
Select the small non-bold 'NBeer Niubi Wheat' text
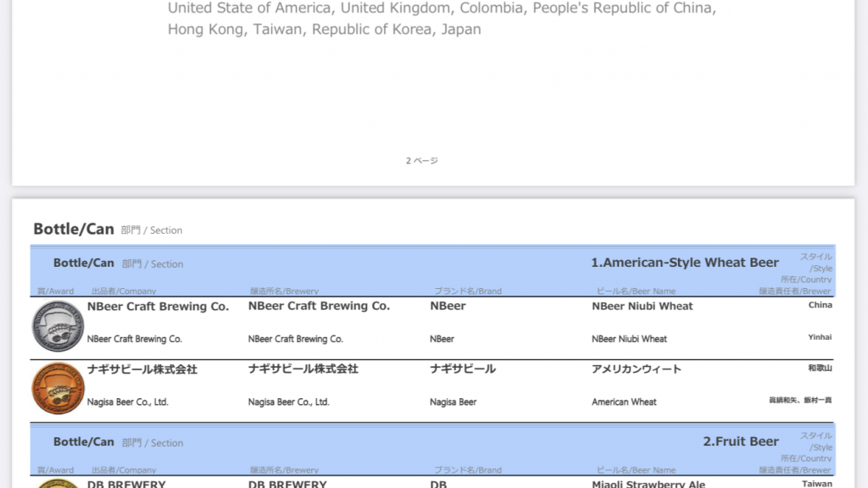[x=630, y=339]
